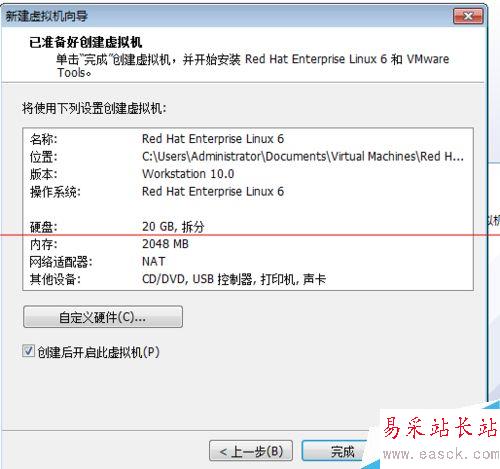This screenshot has width=500, height=469.
Task: Click the truncated Virtual Machines path text
Action: tap(303, 156)
